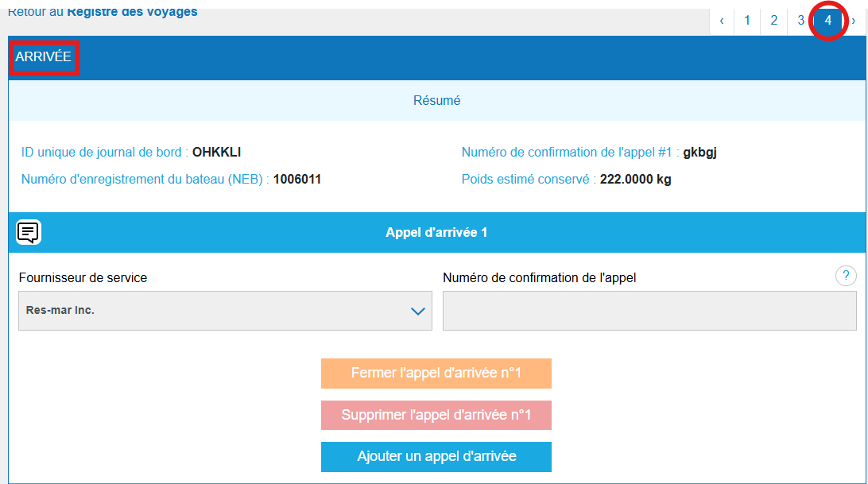Go to previous page arrow

(722, 21)
